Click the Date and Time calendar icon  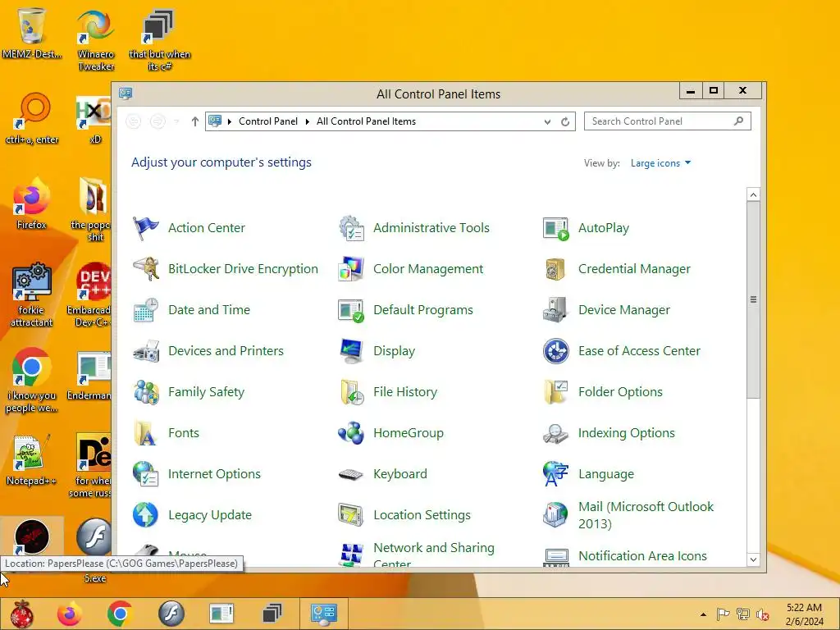146,310
